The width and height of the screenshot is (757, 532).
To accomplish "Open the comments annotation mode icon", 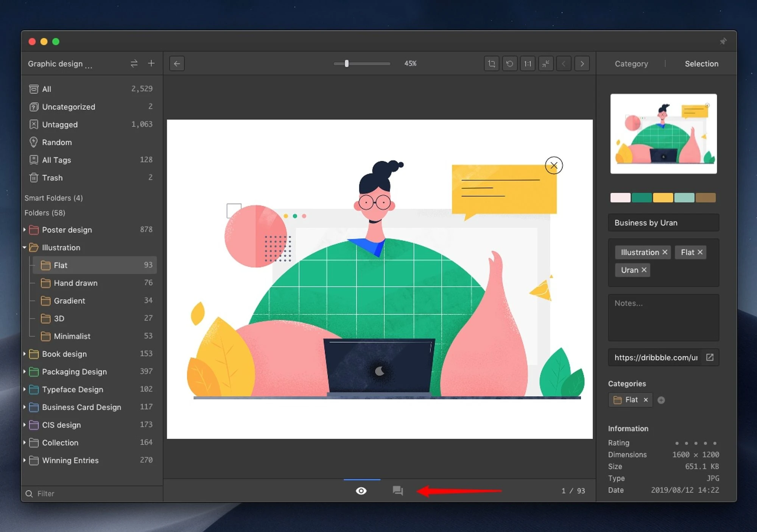I will (398, 491).
